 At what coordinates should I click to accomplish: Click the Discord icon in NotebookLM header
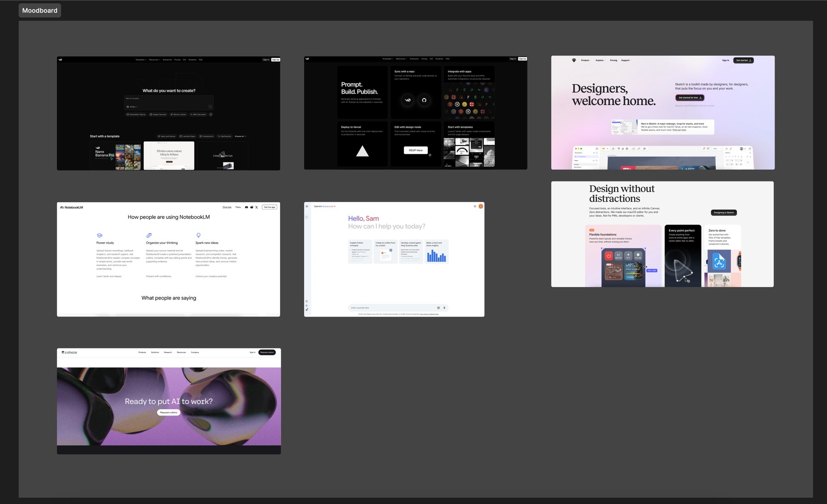tap(246, 207)
